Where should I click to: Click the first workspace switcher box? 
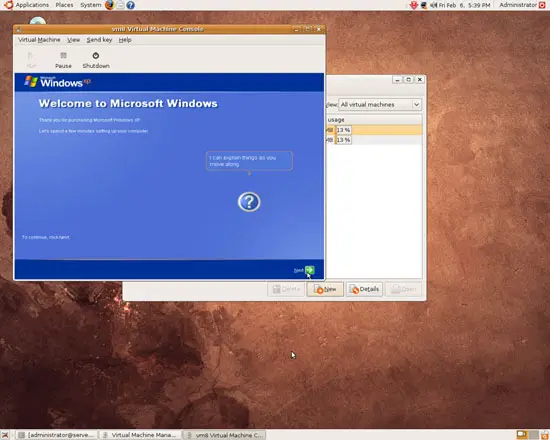tap(522, 435)
